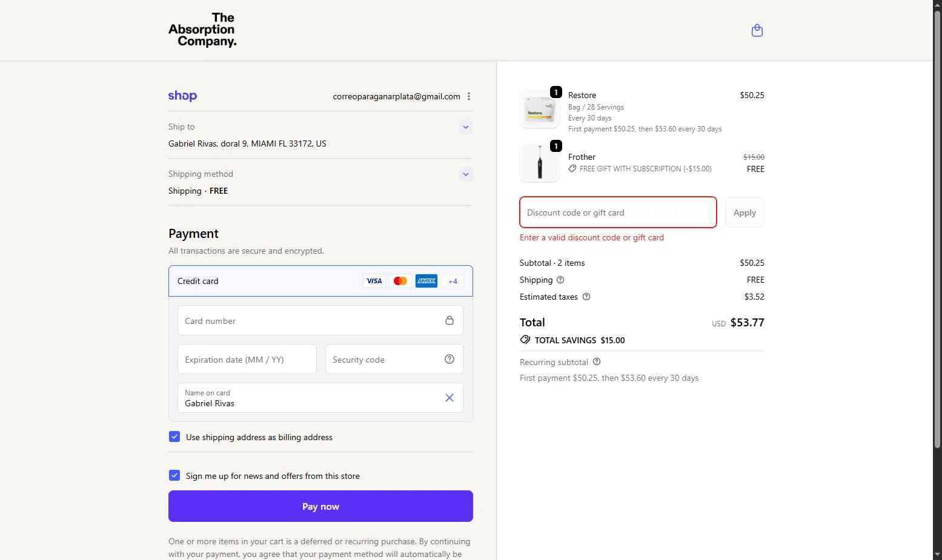Click the Mastercard icon
Screen dimensions: 942x560
(x=400, y=281)
